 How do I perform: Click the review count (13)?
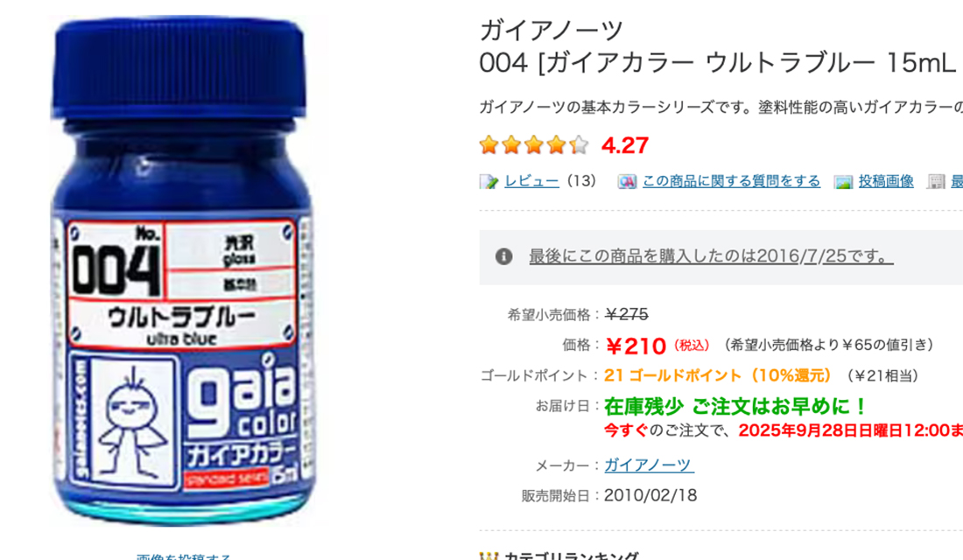(x=580, y=180)
